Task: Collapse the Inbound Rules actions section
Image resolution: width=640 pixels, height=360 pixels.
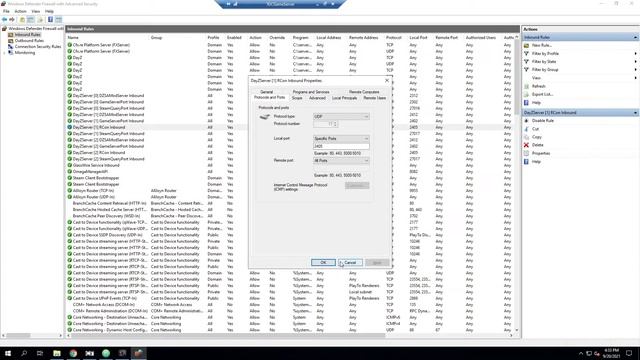Action: tap(636, 37)
